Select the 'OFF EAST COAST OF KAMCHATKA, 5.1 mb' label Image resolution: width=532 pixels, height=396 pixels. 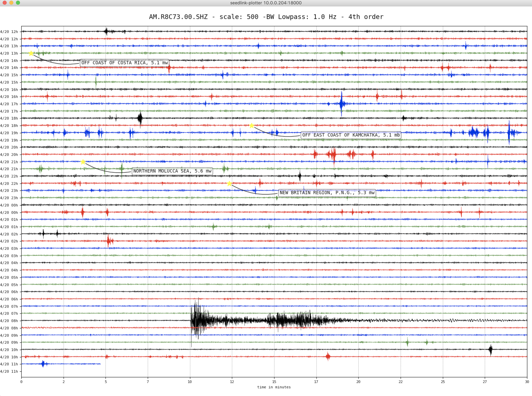coord(351,135)
